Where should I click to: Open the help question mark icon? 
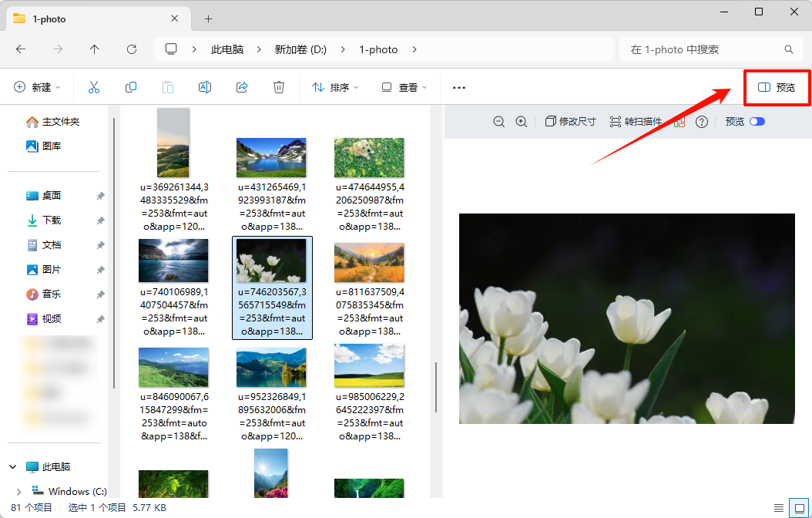[x=702, y=122]
